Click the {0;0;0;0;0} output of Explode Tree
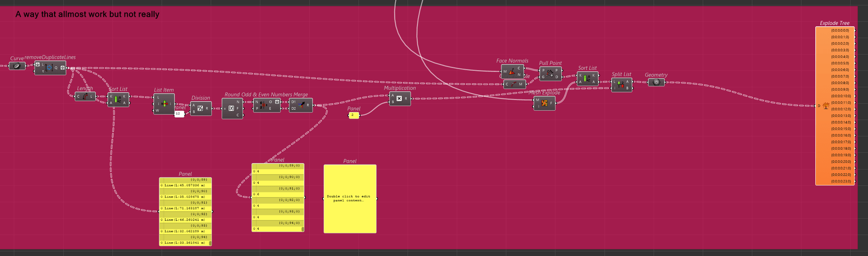This screenshot has height=256, width=868. tap(840, 30)
